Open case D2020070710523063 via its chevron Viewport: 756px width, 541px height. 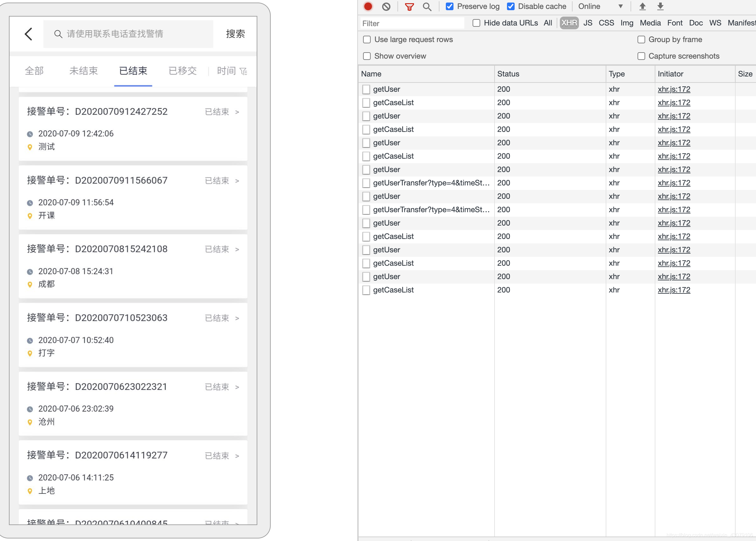(x=237, y=319)
